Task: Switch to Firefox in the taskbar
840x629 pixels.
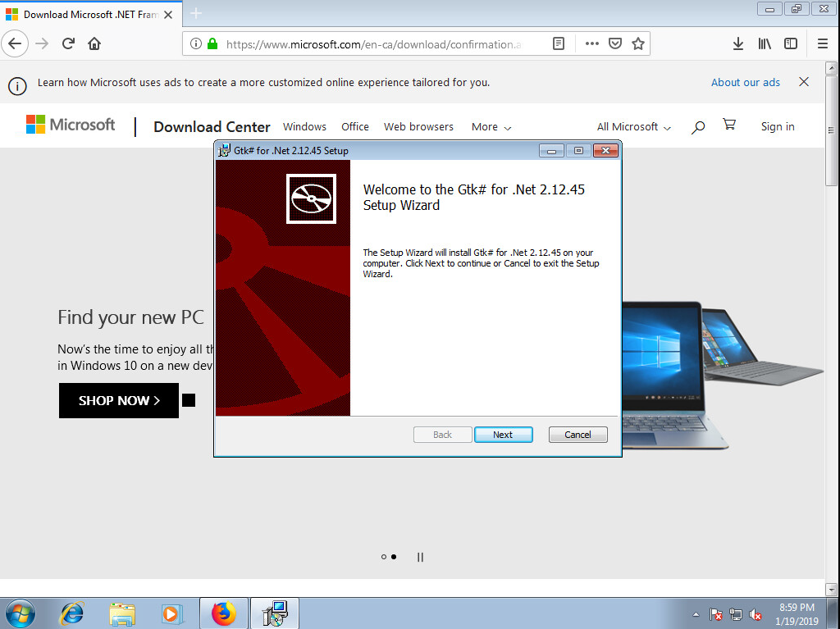Action: click(224, 613)
